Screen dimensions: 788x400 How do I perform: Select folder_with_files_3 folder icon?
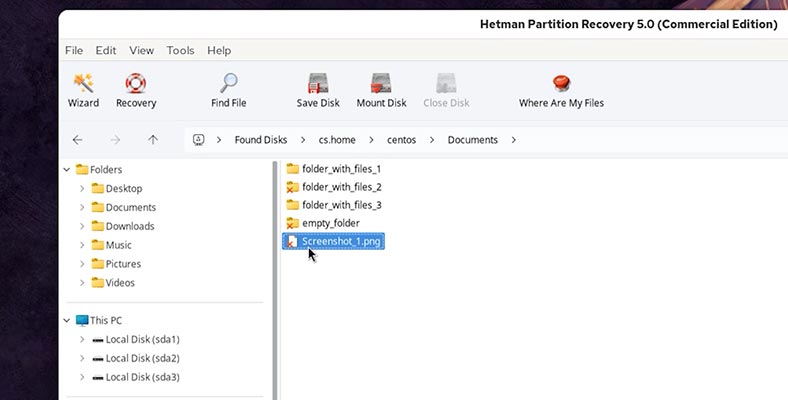(x=292, y=205)
